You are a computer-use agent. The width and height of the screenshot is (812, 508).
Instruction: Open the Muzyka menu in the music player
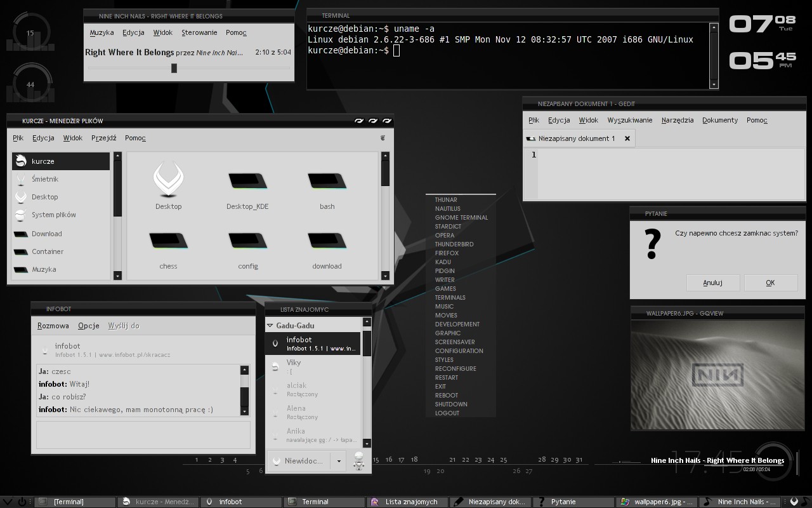point(101,32)
